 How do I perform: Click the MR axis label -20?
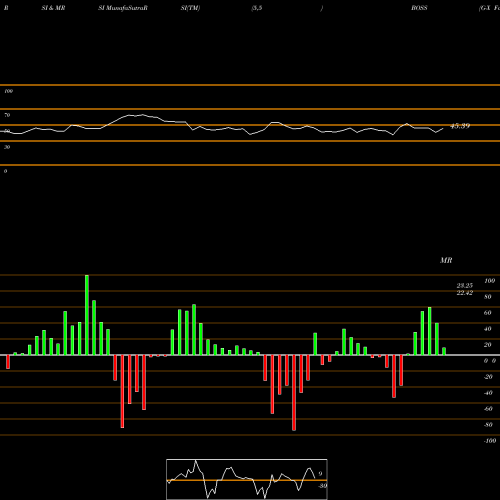point(488,377)
